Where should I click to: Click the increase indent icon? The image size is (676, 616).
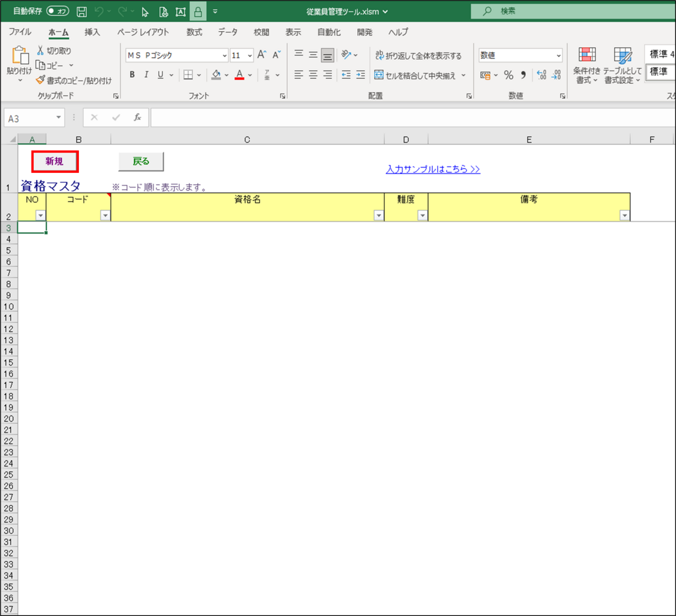[361, 75]
